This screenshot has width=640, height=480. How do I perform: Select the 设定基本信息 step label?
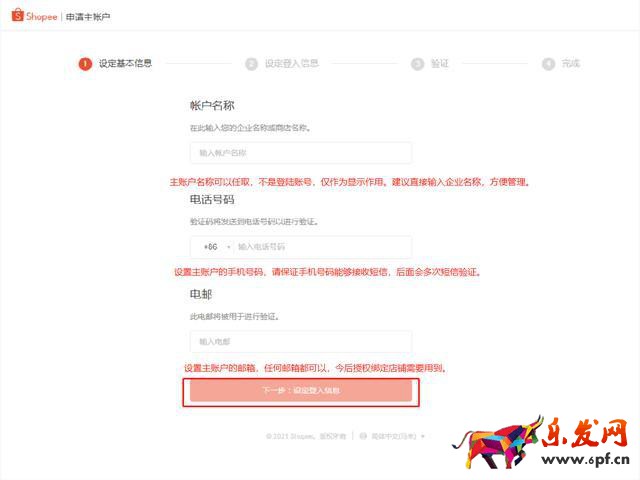pos(125,63)
